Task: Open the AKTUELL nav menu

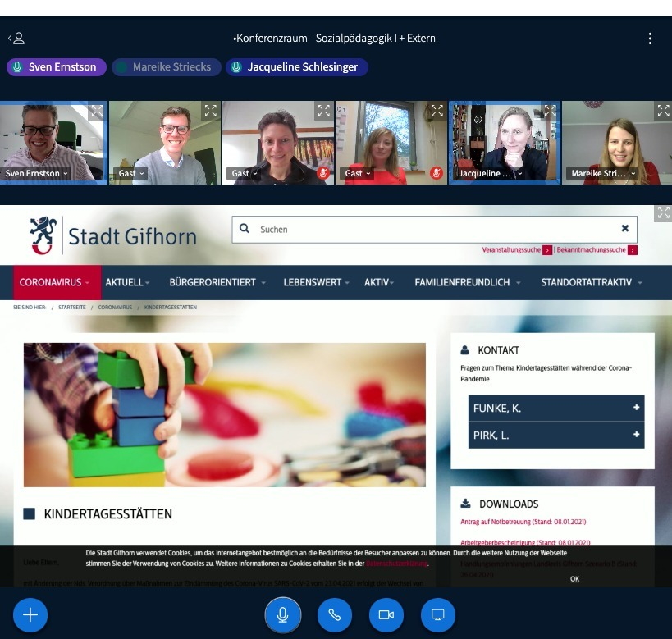Action: 127,282
